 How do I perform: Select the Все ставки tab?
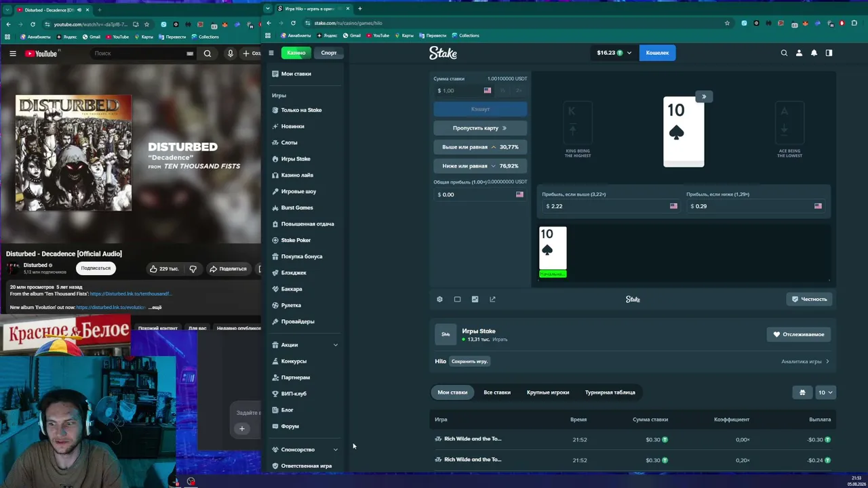point(497,392)
